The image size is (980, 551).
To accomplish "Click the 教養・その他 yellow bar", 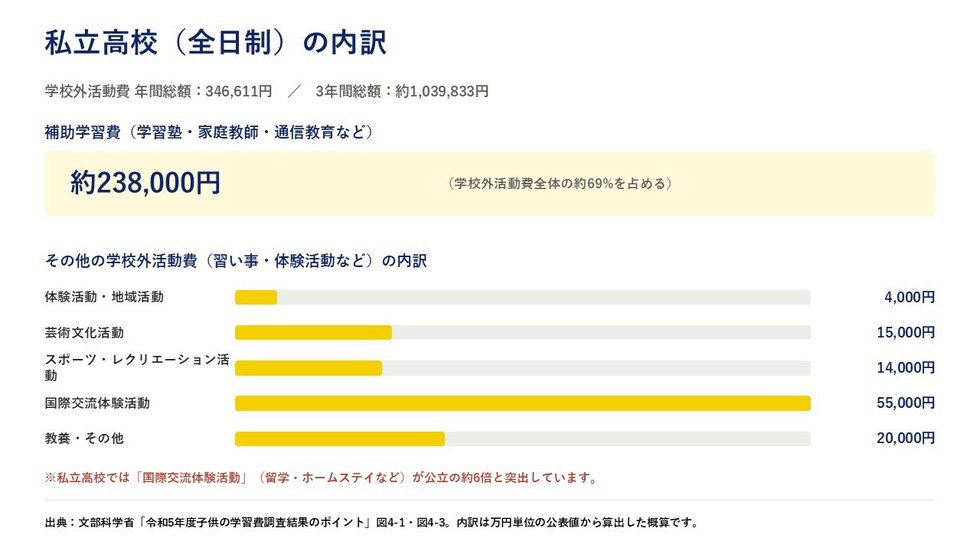I will (340, 439).
